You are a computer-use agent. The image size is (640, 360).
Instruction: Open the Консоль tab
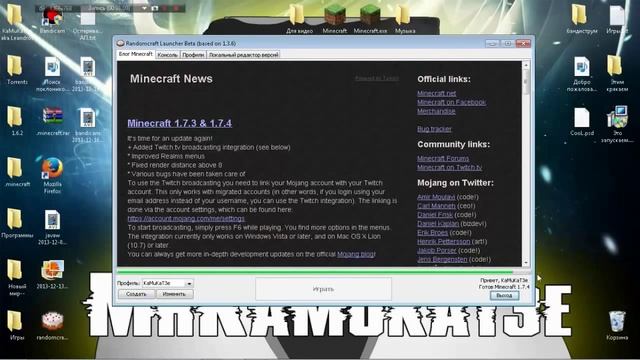click(x=167, y=55)
